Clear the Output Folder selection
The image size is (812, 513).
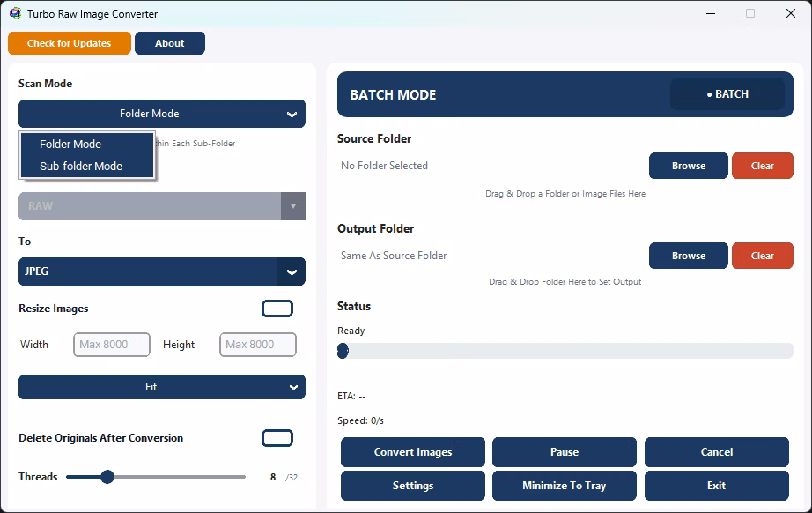point(763,256)
